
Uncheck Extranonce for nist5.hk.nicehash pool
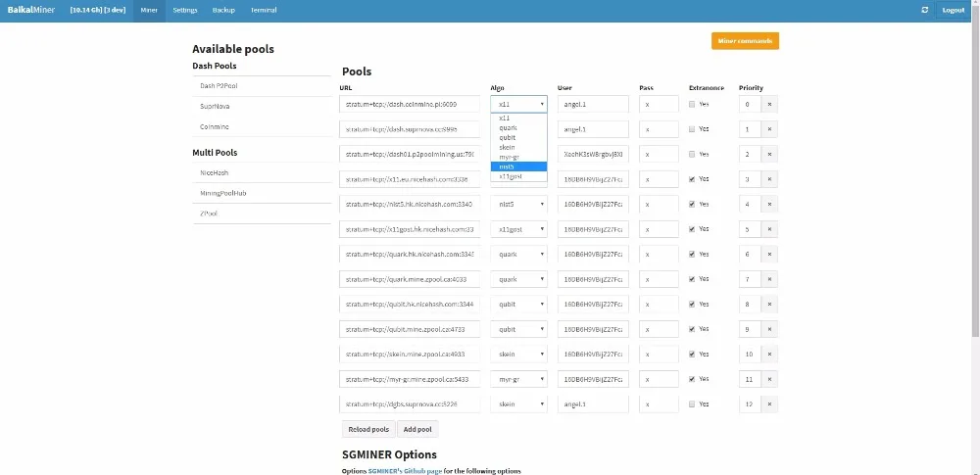[x=692, y=205]
